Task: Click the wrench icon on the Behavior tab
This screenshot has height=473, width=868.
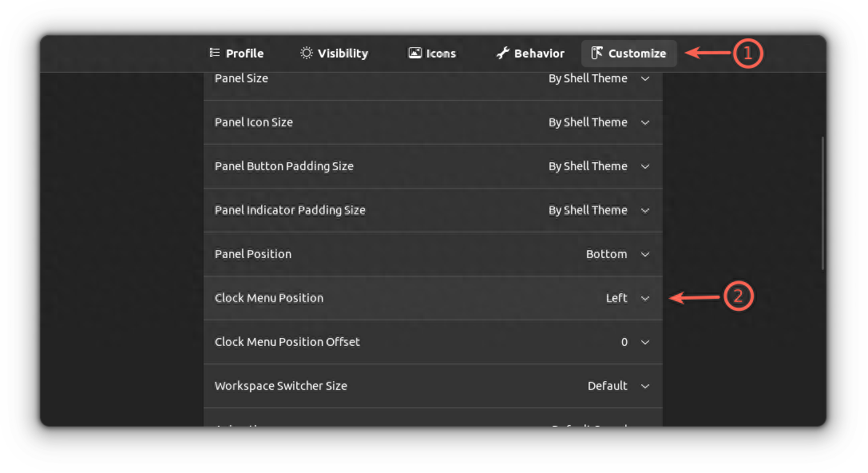Action: 503,53
